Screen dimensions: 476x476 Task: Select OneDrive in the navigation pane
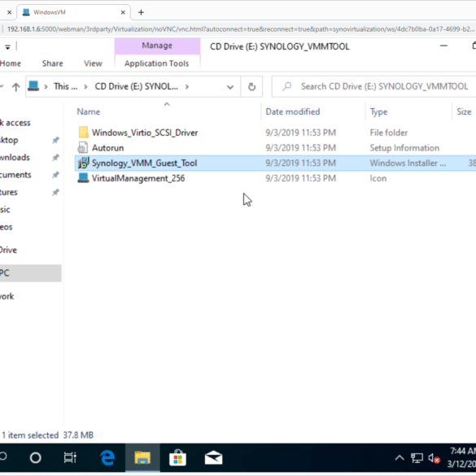[8, 250]
